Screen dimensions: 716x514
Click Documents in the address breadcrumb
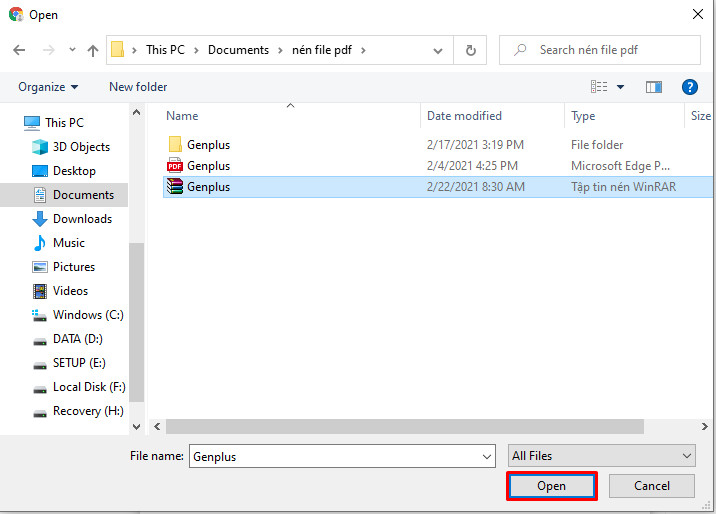click(238, 50)
